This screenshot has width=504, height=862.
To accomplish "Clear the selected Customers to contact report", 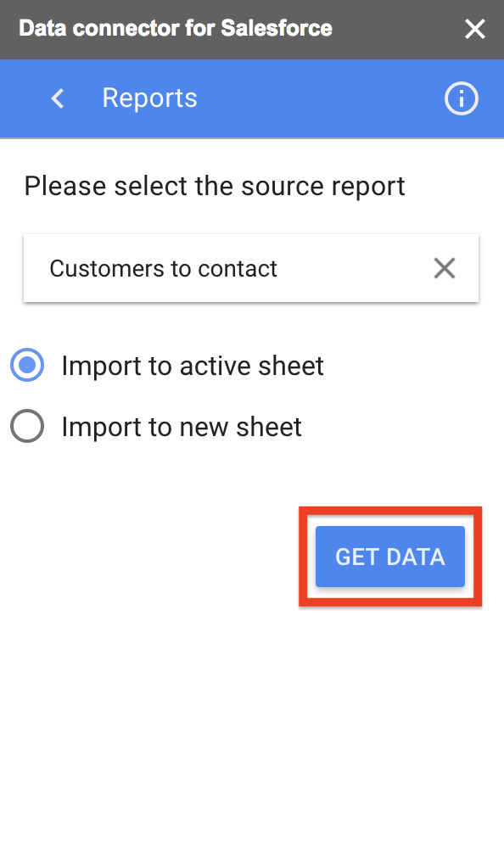I will coord(444,268).
